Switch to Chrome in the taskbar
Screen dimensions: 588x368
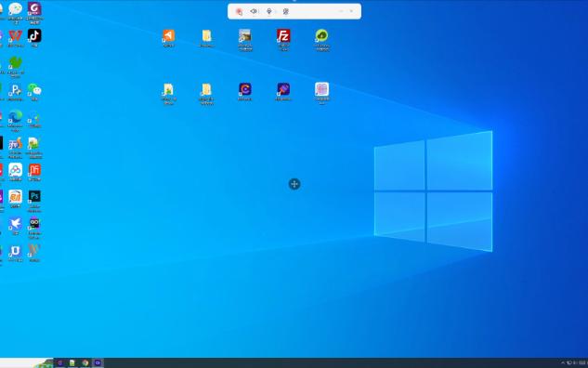tap(85, 362)
